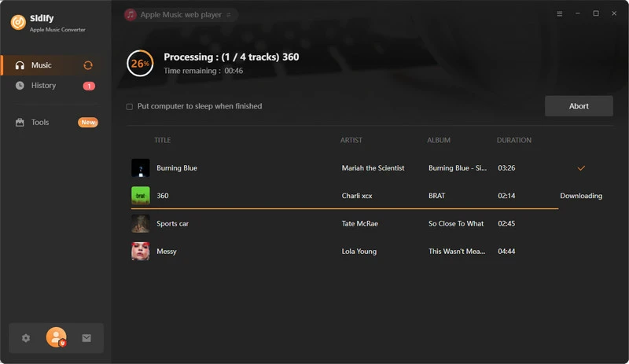This screenshot has width=629, height=364.
Task: Enable put computer to sleep when finished
Action: (129, 107)
